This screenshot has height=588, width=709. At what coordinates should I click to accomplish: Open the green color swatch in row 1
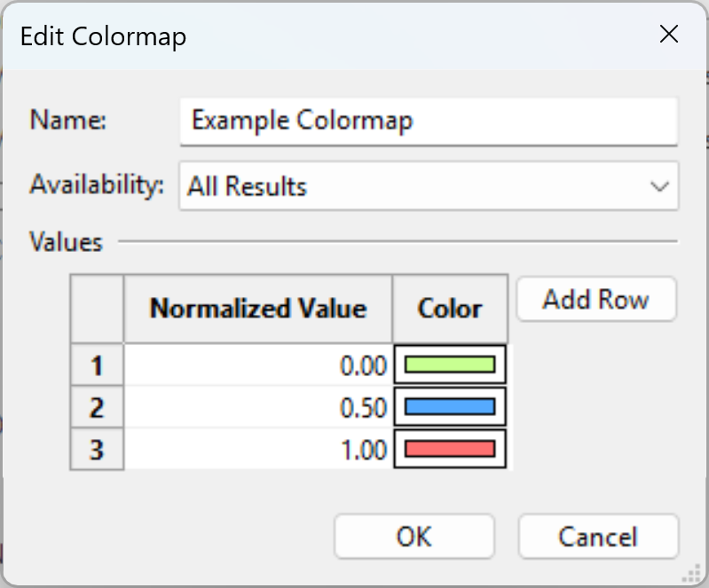click(450, 365)
